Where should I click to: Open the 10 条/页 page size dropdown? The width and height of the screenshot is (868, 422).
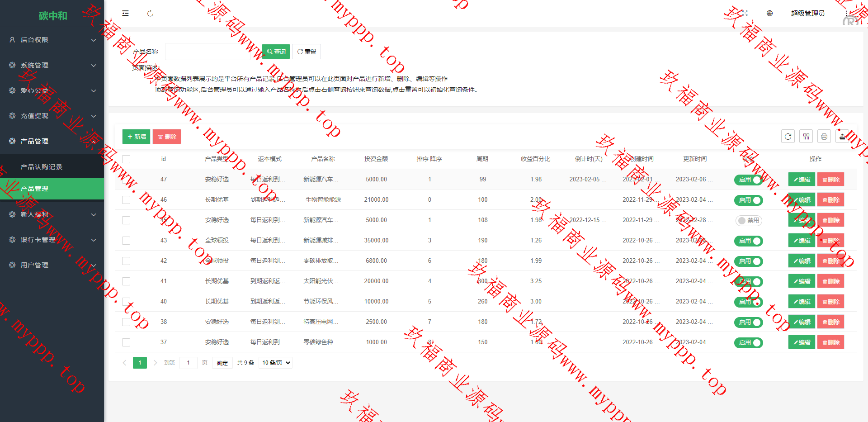(275, 363)
